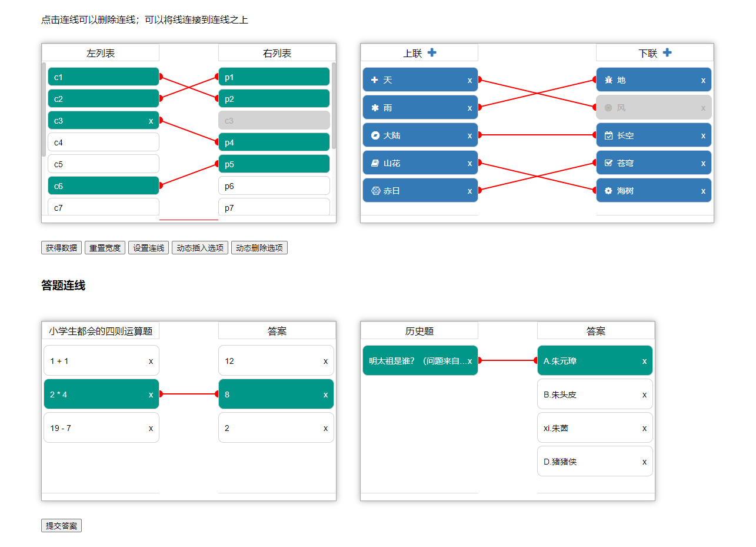Click the x on the 19 - 7 question
756x547 pixels.
(151, 428)
